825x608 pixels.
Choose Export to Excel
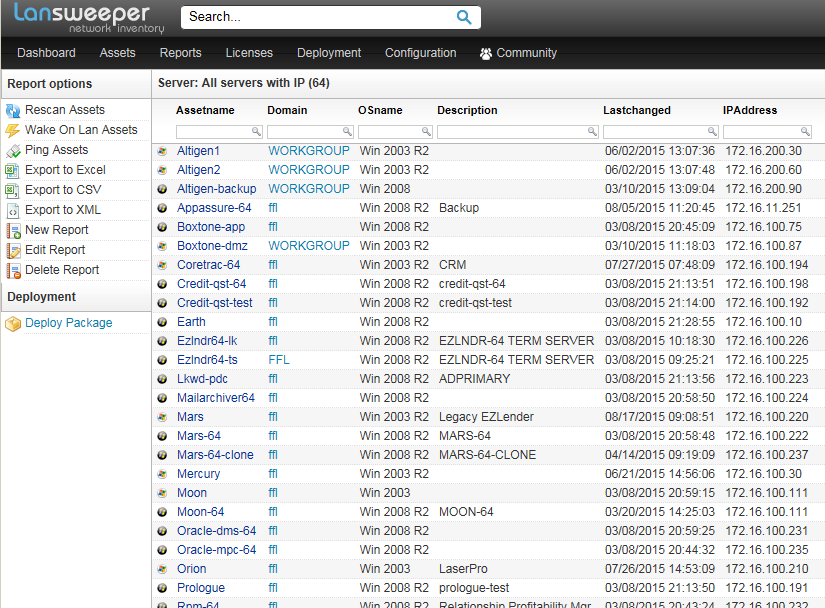click(65, 170)
